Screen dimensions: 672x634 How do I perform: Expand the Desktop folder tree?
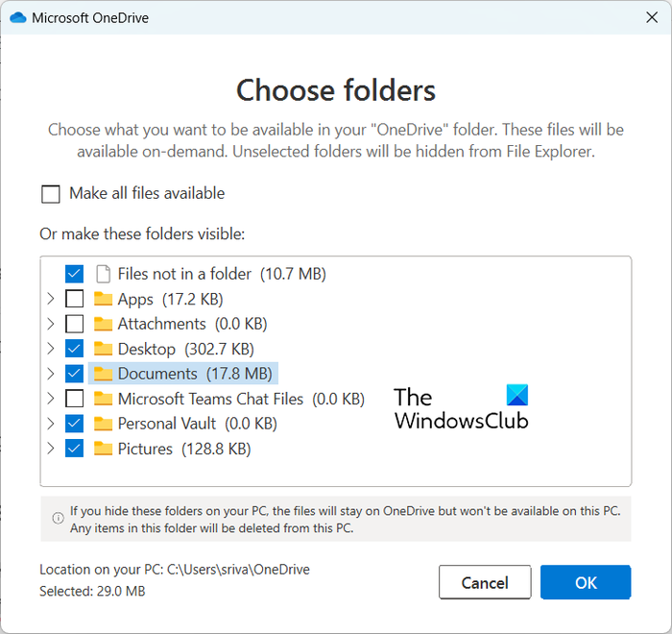[51, 349]
